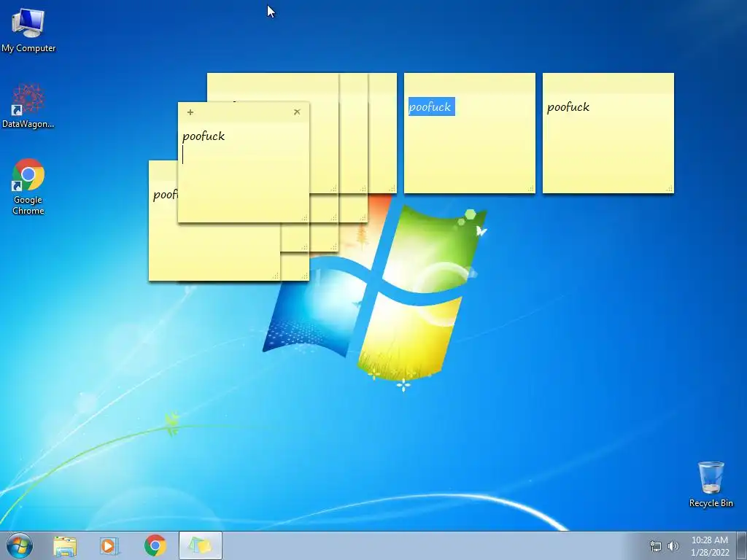Open Chrome from the taskbar
The height and width of the screenshot is (560, 747).
tap(155, 545)
